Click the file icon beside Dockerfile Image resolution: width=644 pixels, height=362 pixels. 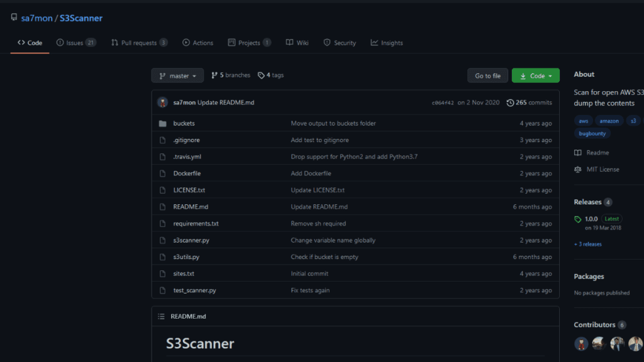tap(163, 173)
